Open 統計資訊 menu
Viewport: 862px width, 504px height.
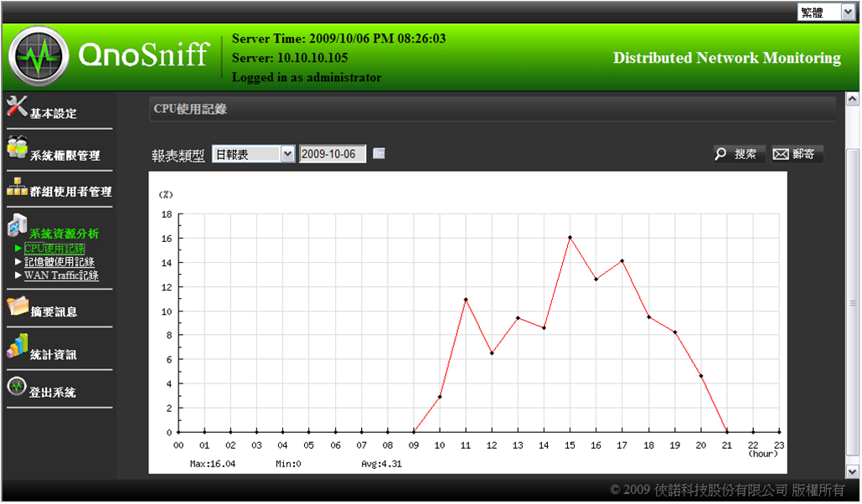point(54,355)
